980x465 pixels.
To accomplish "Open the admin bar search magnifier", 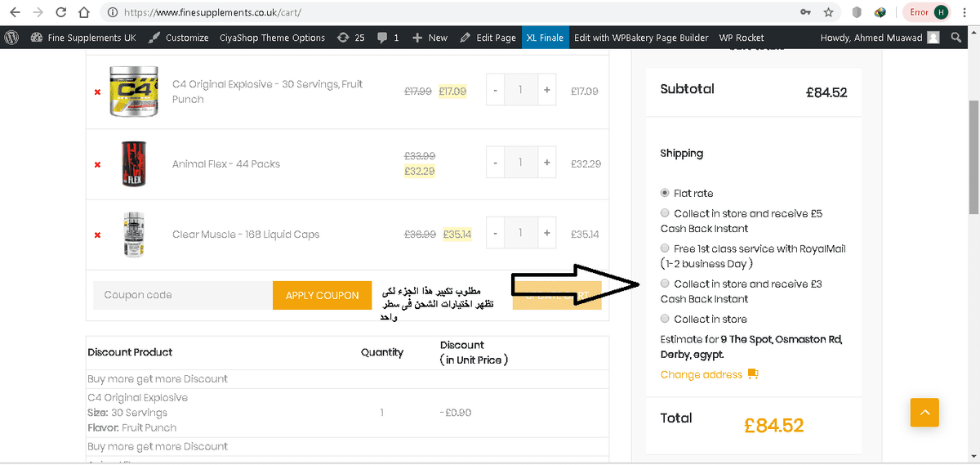I will [956, 38].
